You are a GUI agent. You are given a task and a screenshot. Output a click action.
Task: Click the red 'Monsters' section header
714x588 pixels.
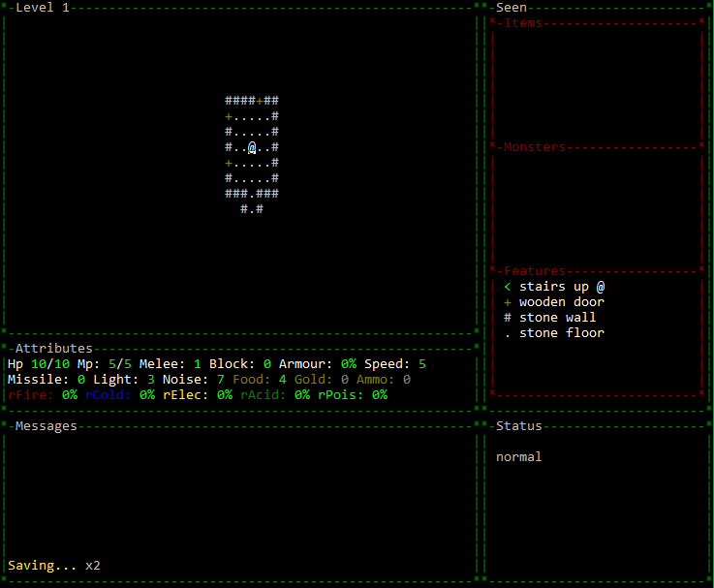click(534, 147)
